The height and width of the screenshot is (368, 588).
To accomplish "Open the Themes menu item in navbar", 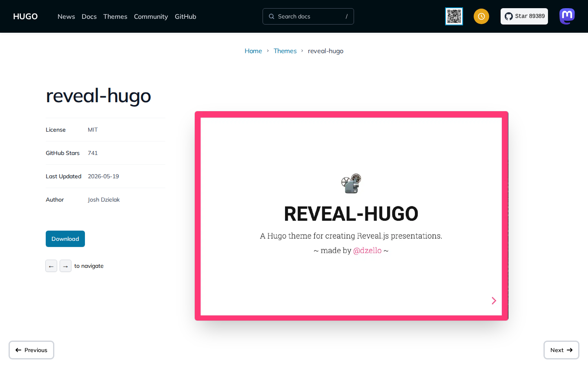I will 115,16.
